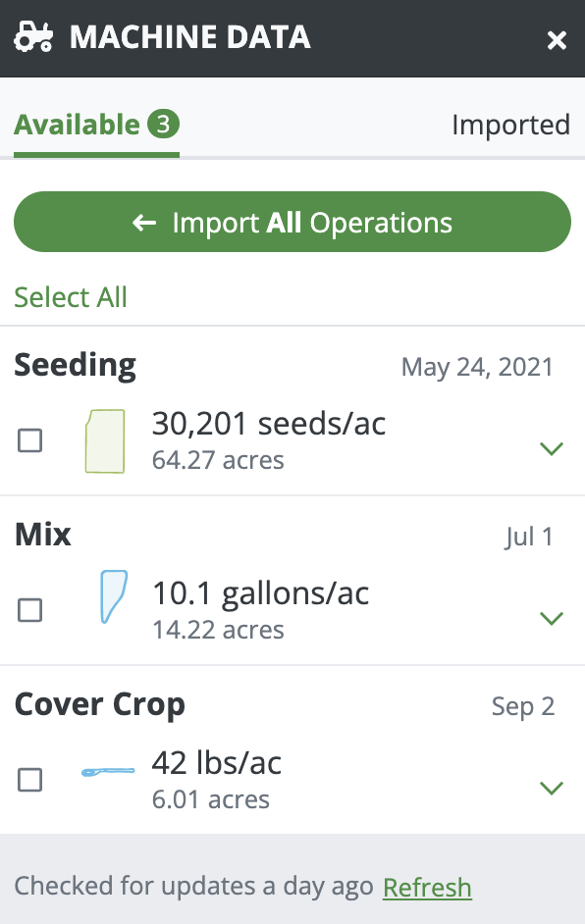Click the Cover Crop field strip icon

108,772
